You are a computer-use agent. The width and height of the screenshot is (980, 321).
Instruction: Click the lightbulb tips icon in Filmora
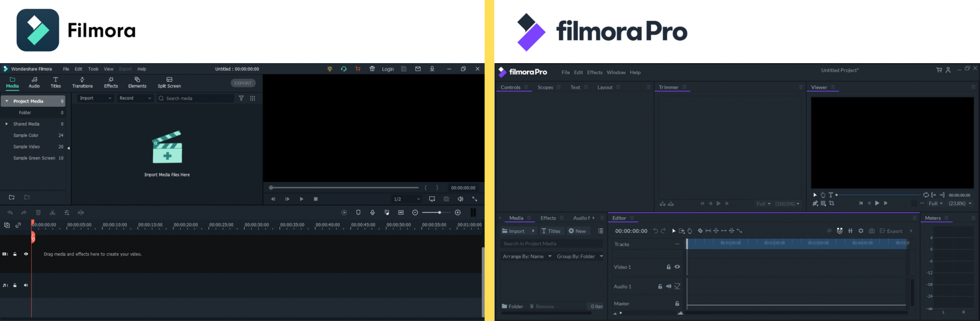(x=330, y=69)
